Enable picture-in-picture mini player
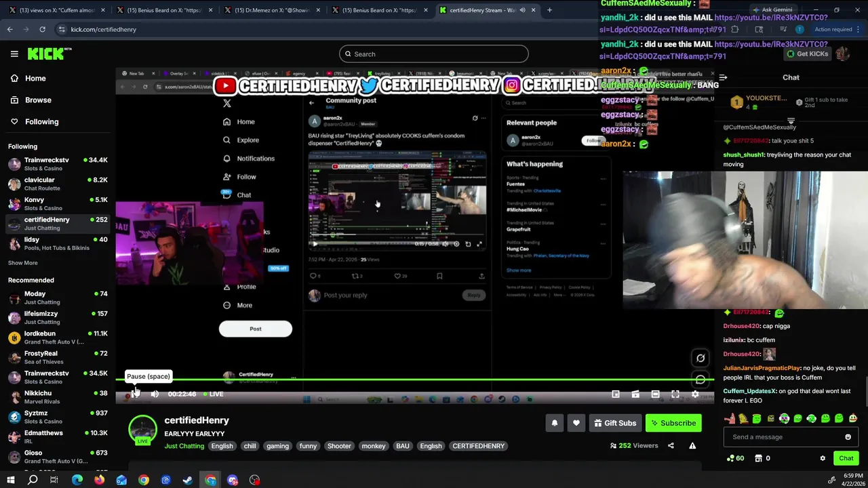 tap(616, 394)
